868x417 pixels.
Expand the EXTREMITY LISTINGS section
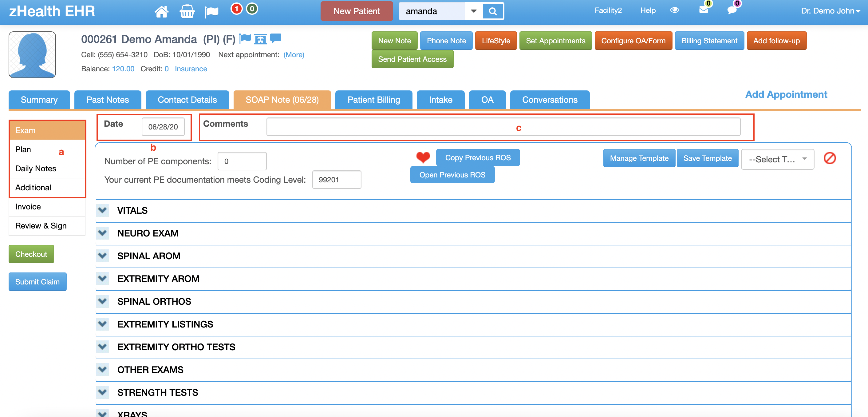(x=102, y=324)
